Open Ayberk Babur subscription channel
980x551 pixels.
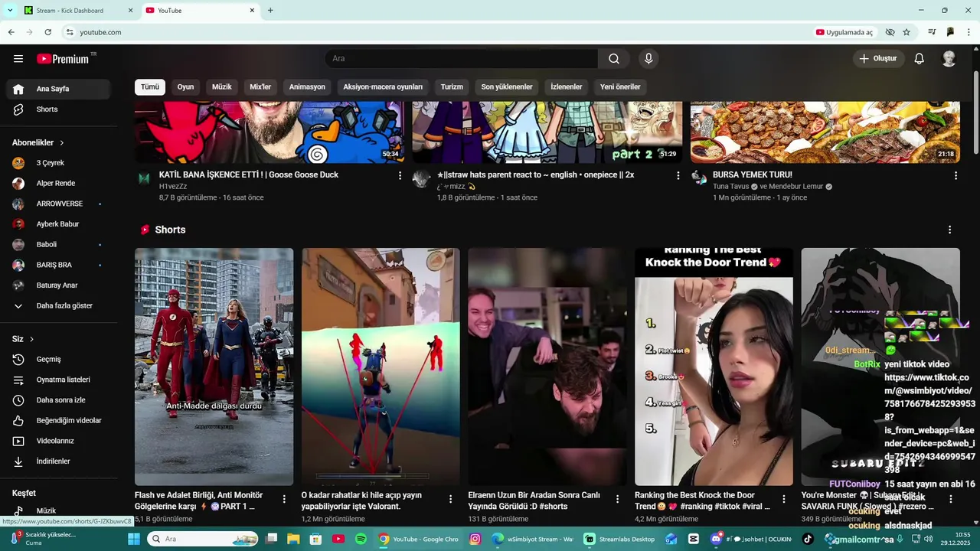click(58, 224)
